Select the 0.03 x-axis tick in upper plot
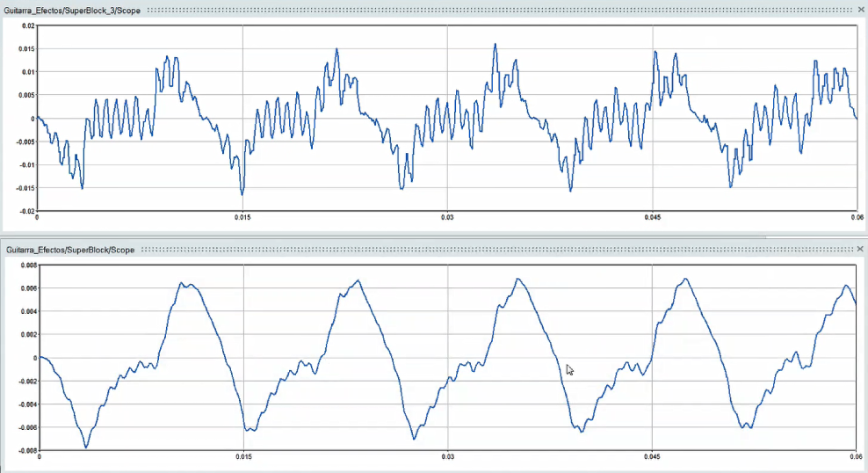The image size is (868, 473). [447, 217]
